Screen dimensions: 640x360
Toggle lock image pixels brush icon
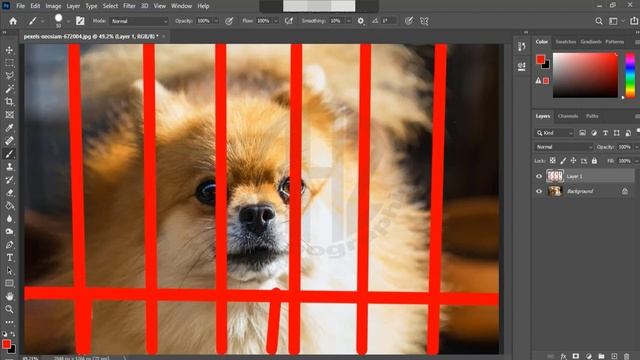(563, 161)
